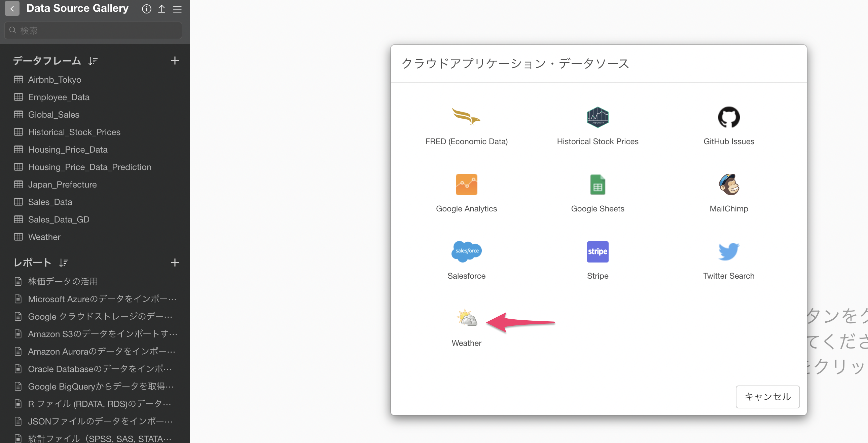868x443 pixels.
Task: Sort the データフレーム list
Action: (93, 61)
